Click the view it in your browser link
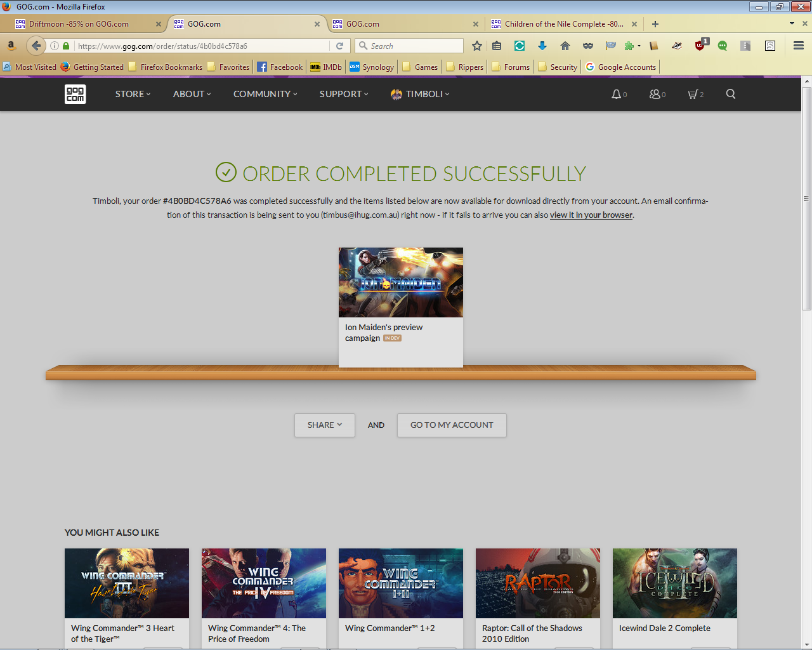 [591, 215]
